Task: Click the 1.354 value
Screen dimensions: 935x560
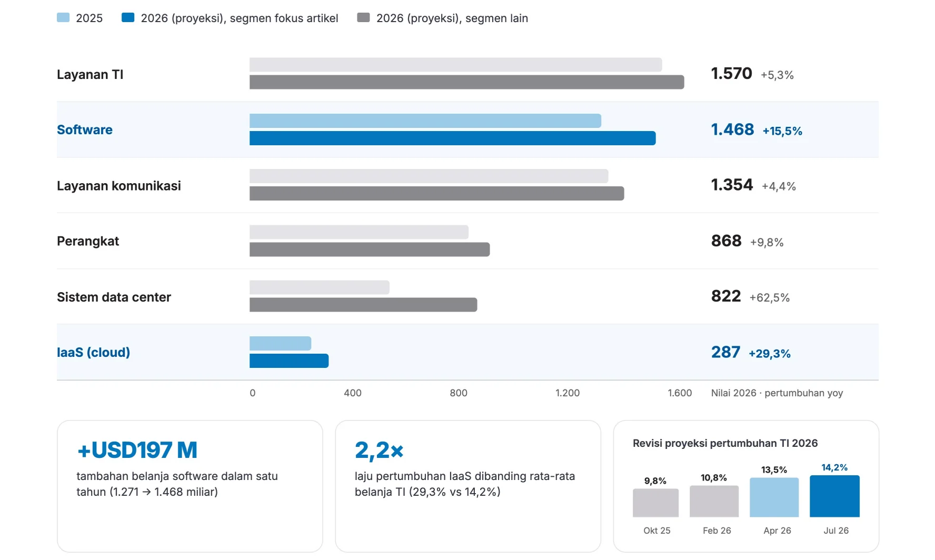Action: pyautogui.click(x=732, y=185)
